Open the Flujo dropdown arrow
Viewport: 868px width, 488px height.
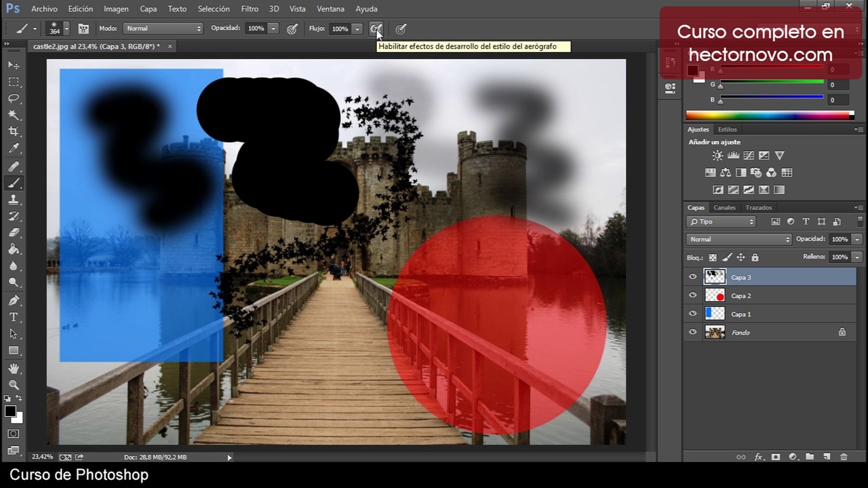point(357,28)
